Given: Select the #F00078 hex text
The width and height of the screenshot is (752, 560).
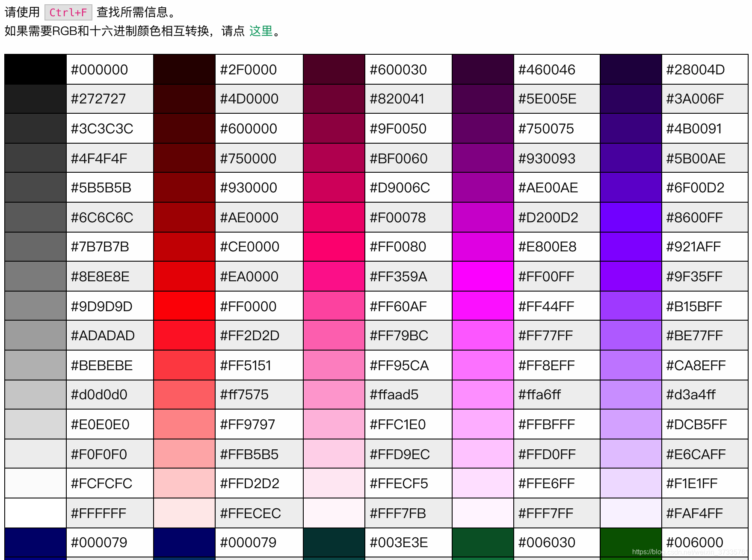Looking at the screenshot, I should click(x=398, y=218).
